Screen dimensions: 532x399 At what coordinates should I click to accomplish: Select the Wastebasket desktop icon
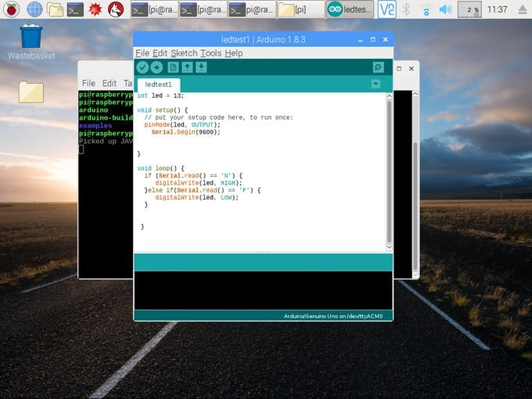31,42
